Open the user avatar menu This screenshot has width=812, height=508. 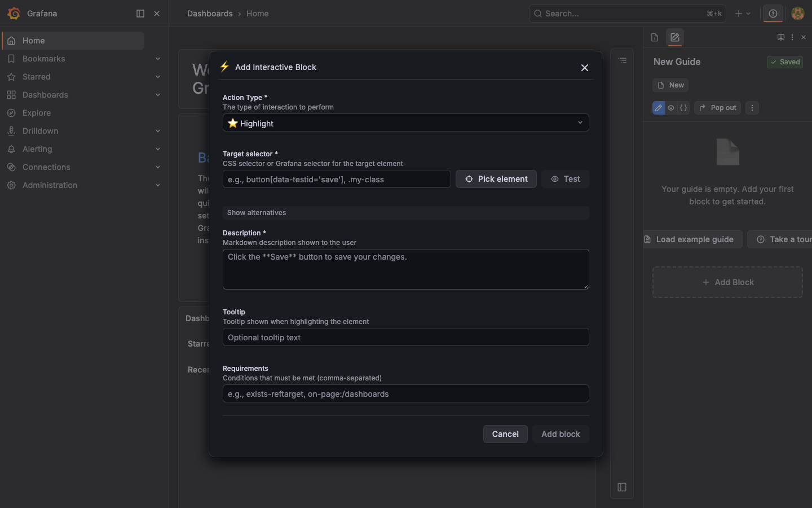(798, 14)
